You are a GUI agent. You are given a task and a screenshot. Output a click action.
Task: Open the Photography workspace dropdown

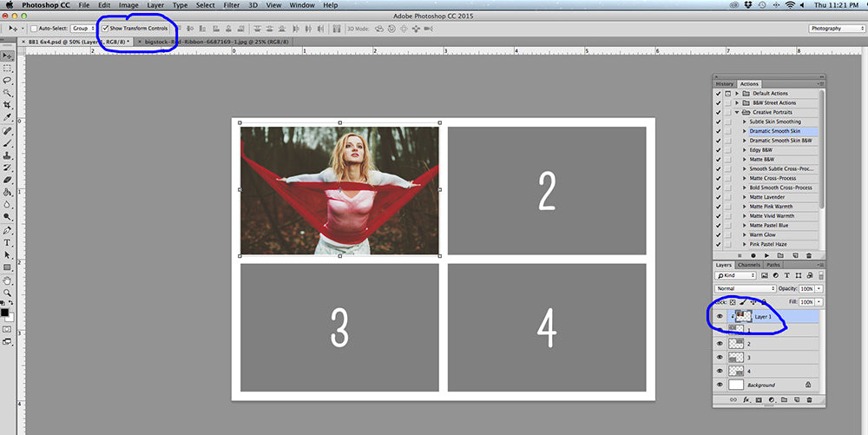tap(837, 29)
